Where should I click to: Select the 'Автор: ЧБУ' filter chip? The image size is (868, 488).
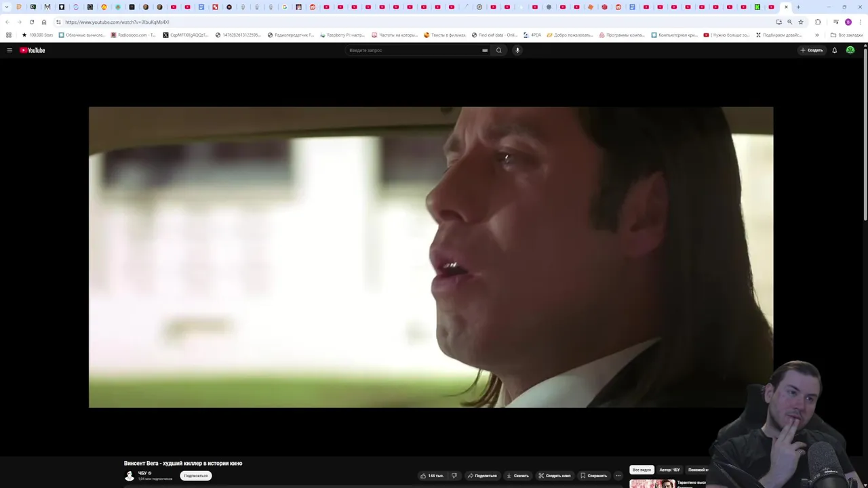(669, 470)
